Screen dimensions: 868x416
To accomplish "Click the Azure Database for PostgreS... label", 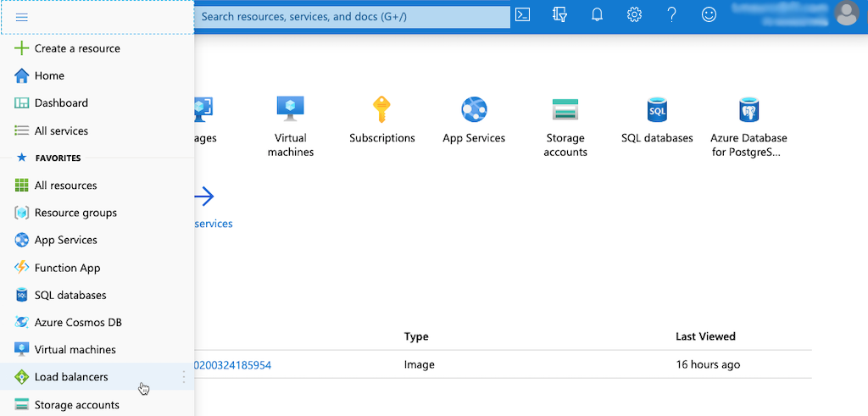I will click(748, 145).
